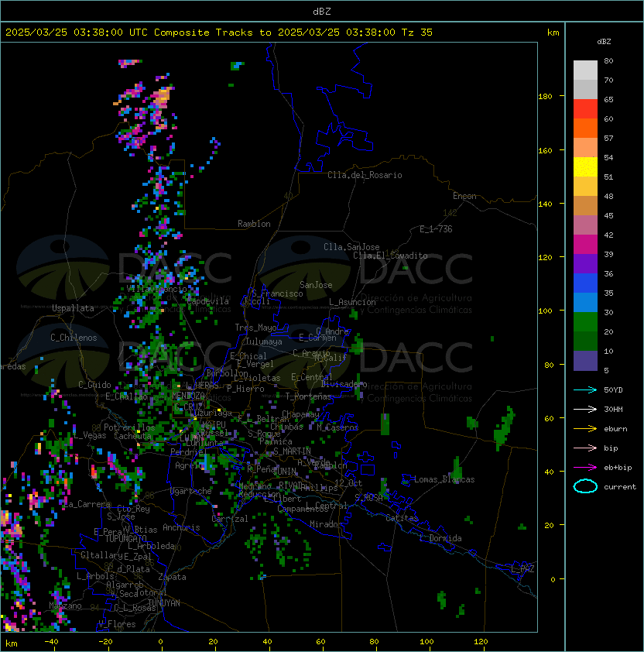Click the 'C_Chilenos' label
The image size is (644, 652).
pyautogui.click(x=74, y=338)
